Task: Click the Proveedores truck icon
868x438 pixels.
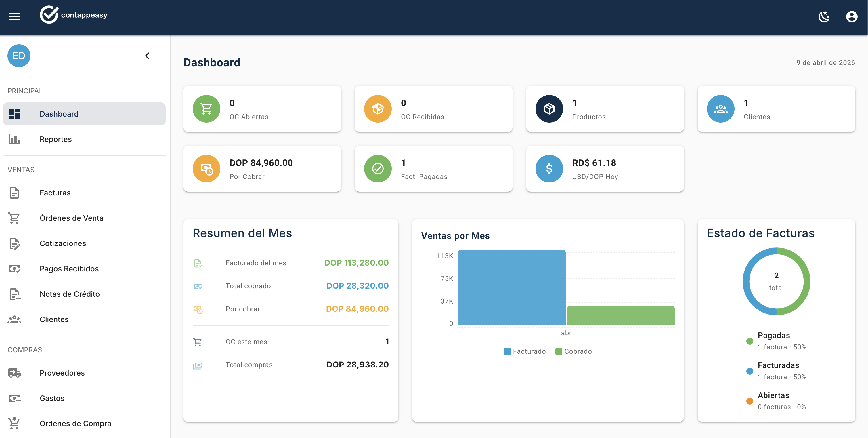Action: pyautogui.click(x=14, y=373)
